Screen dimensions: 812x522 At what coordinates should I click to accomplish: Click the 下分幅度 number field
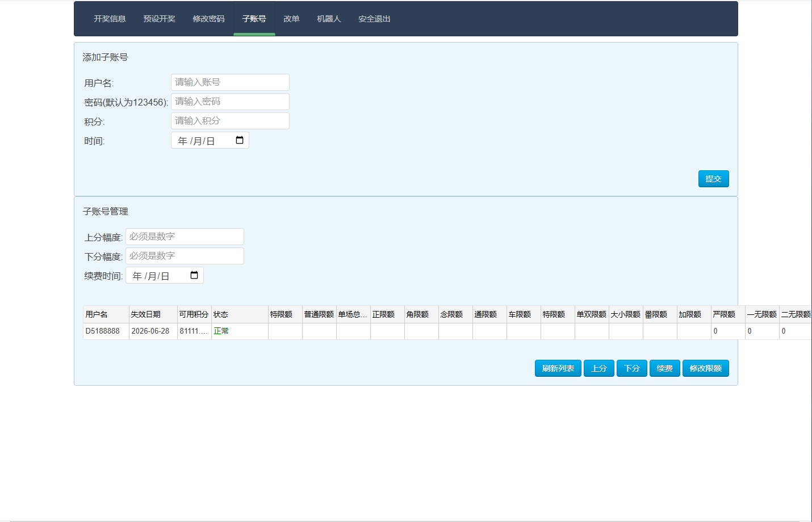pos(185,256)
